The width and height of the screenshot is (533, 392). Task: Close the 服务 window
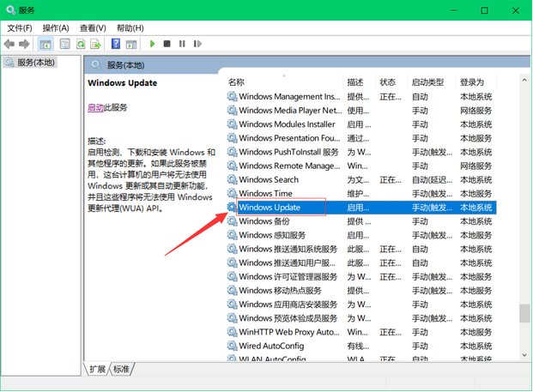(x=516, y=10)
